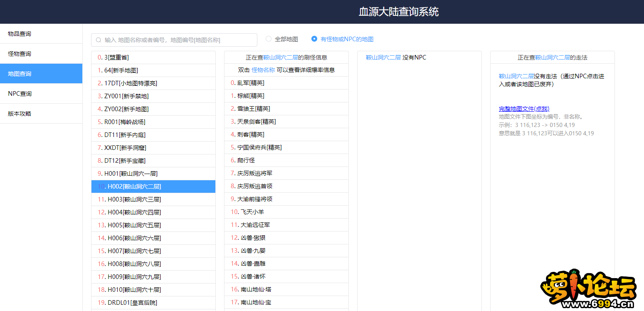
Task: Select map DT12[新手宝藏]
Action: pos(153,161)
